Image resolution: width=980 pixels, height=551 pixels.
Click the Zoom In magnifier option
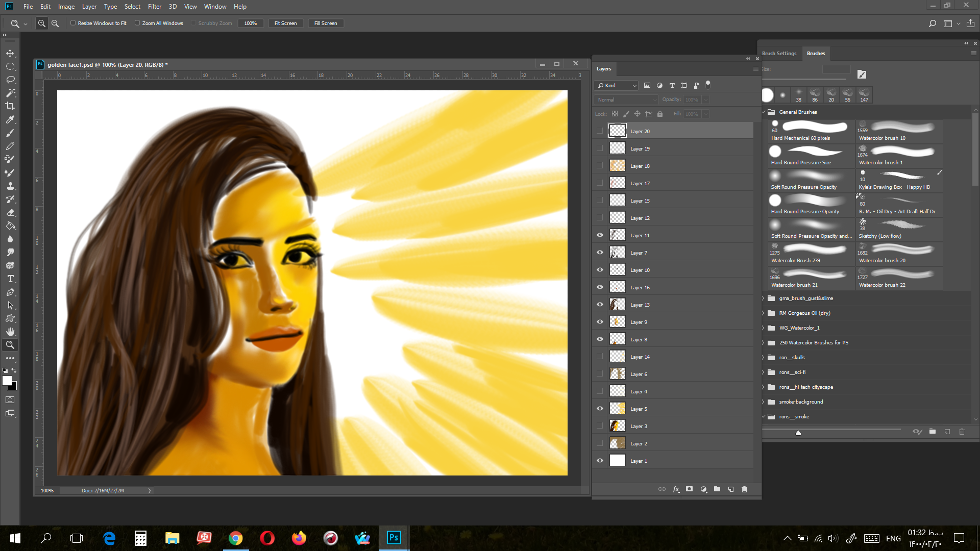coord(42,23)
